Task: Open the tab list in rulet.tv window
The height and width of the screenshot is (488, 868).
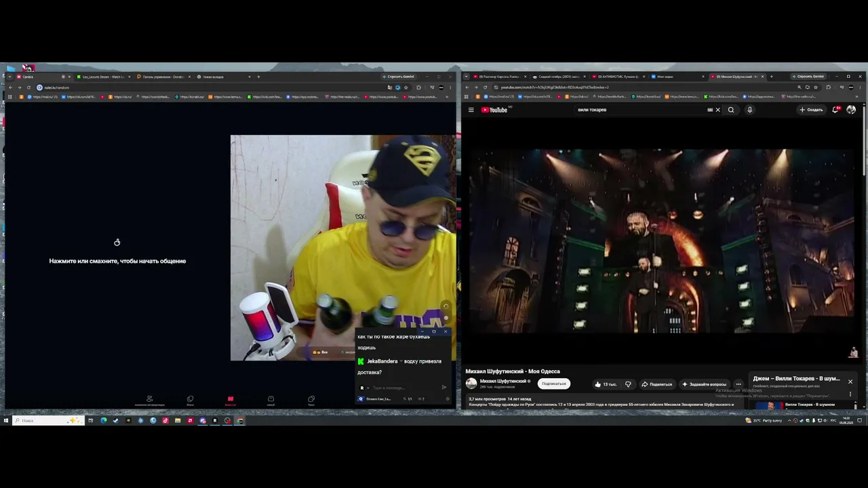Action: tap(10, 77)
